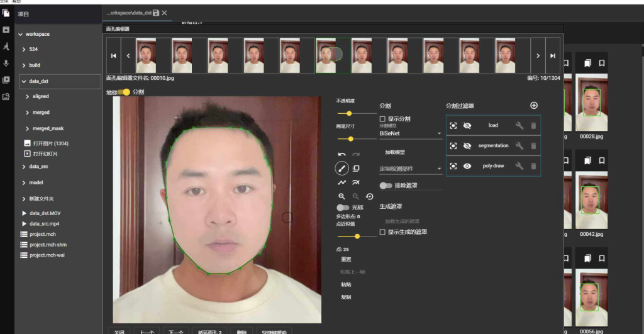Add a new segmentation filter with plus icon

pyautogui.click(x=534, y=106)
